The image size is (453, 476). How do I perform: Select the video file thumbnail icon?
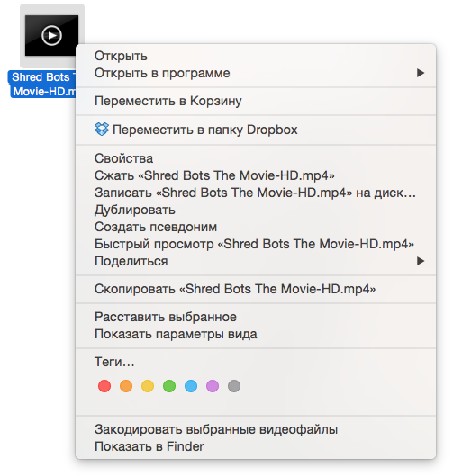(x=51, y=35)
